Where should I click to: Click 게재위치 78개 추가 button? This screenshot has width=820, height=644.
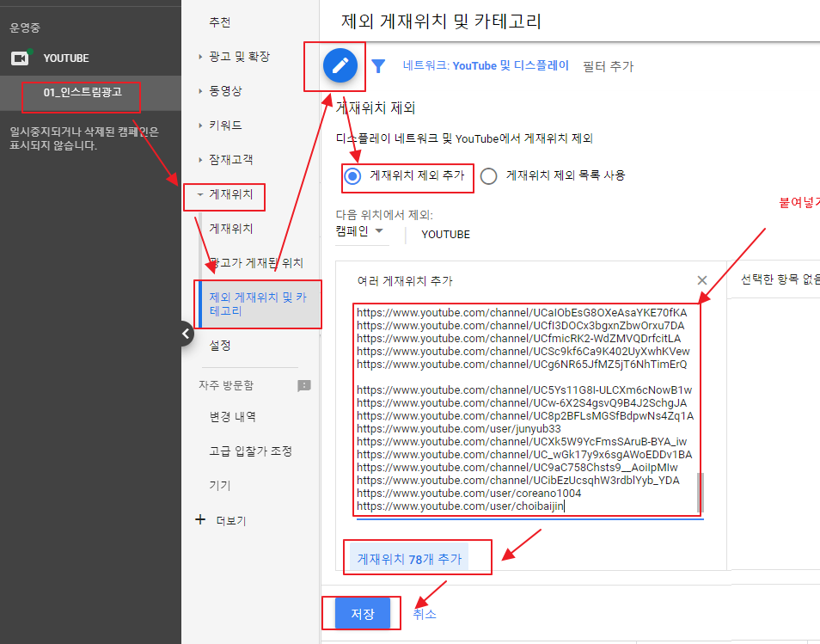409,559
